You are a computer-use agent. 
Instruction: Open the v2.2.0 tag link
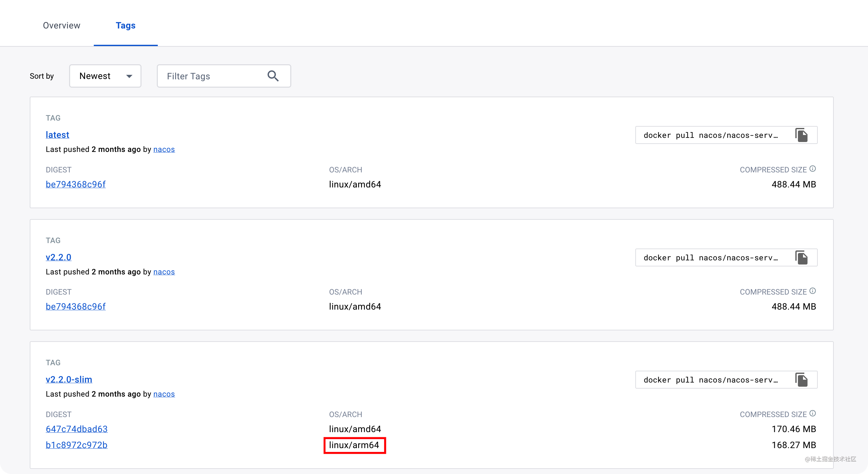point(58,257)
